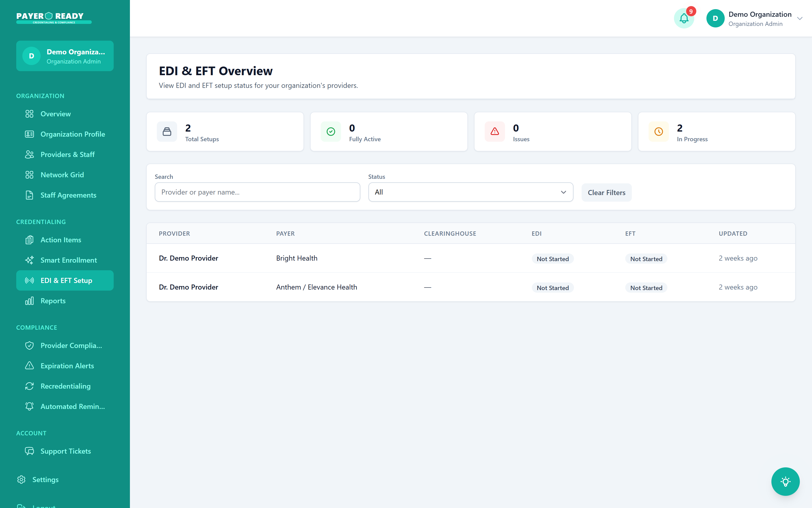Image resolution: width=812 pixels, height=508 pixels.
Task: Select Expiration Alerts menu item
Action: (65, 366)
